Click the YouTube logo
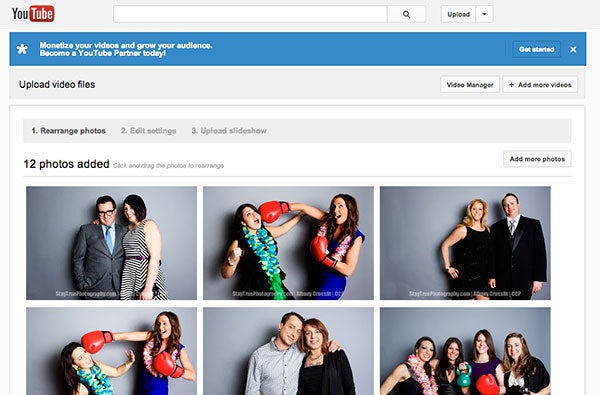The image size is (600, 395). point(33,14)
